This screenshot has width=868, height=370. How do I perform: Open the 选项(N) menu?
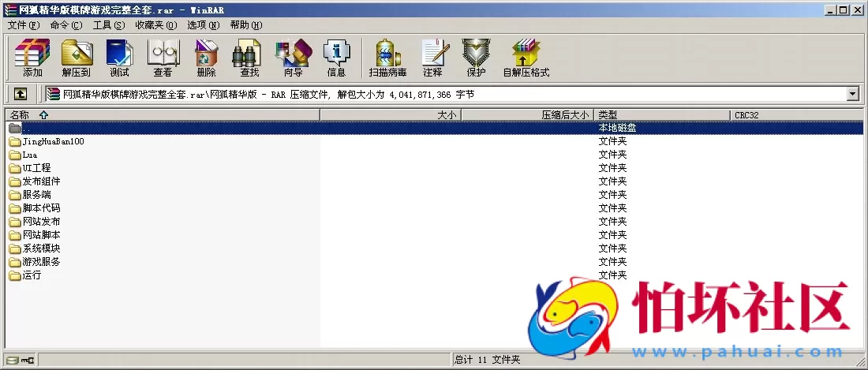(203, 25)
